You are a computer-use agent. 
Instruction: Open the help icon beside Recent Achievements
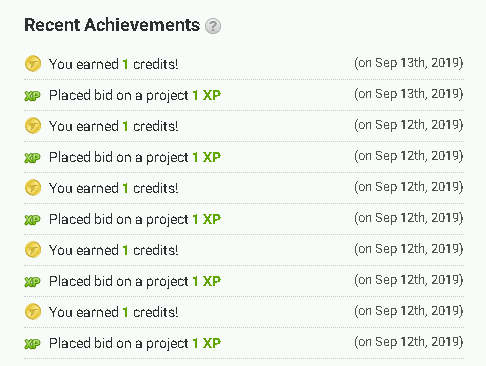point(213,26)
